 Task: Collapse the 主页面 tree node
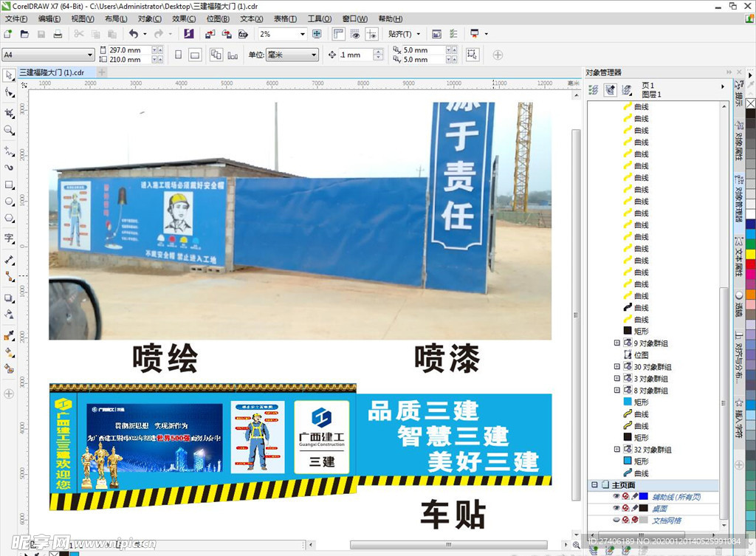(x=594, y=484)
